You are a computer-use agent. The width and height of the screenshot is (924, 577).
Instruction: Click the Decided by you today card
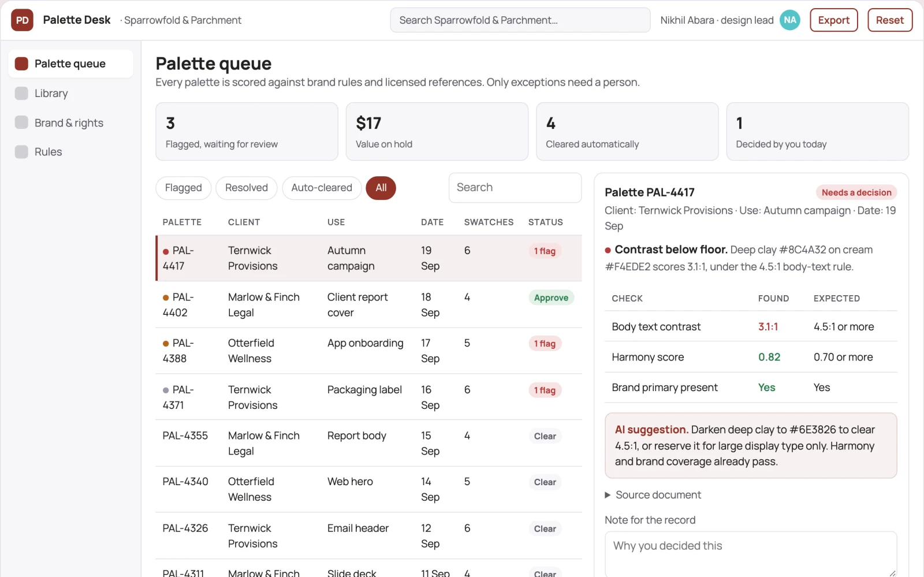[817, 132]
